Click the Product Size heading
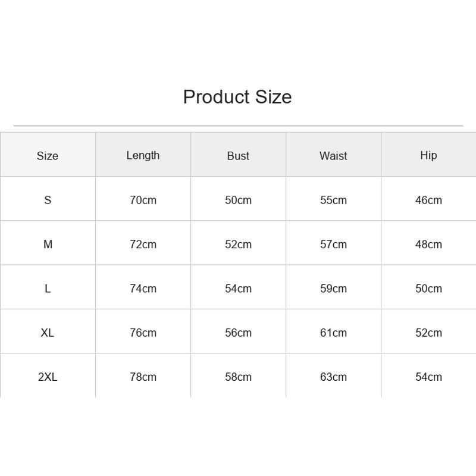The image size is (476, 476). [x=237, y=97]
